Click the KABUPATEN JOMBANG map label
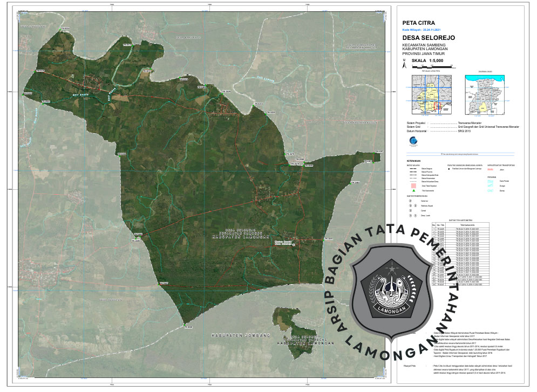This screenshot has width=537, height=392. [240, 335]
